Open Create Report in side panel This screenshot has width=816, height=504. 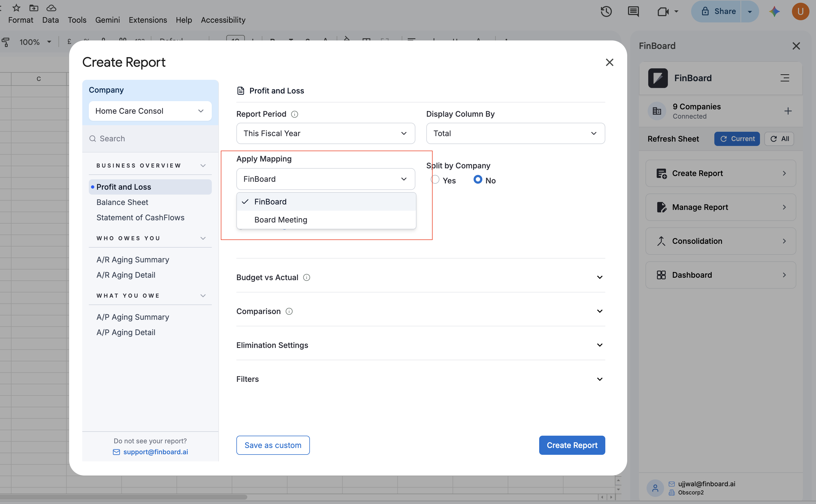pyautogui.click(x=720, y=173)
